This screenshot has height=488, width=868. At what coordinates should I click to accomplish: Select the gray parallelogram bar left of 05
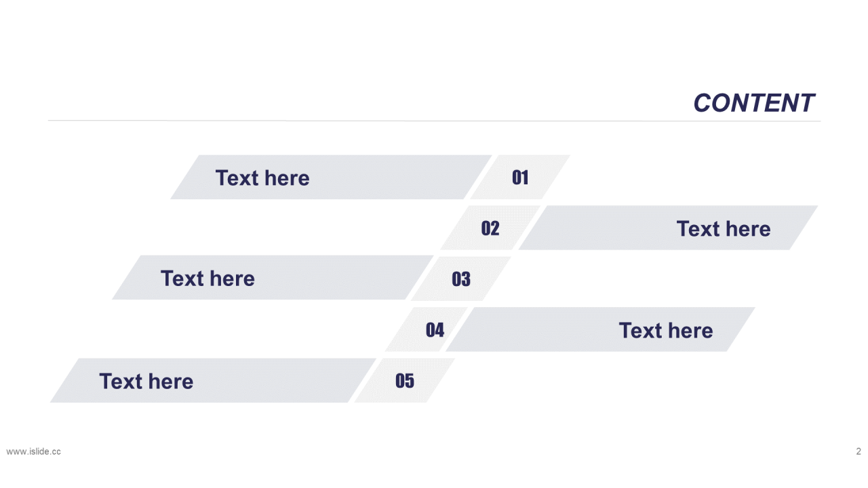(213, 380)
